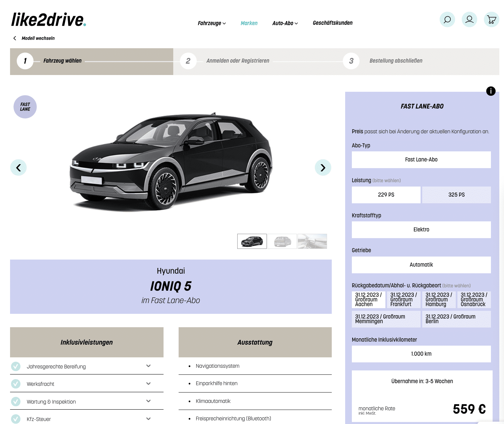Expand Wartung & Inspektion details chevron
Viewport: 504px width, 424px height.
(x=148, y=401)
